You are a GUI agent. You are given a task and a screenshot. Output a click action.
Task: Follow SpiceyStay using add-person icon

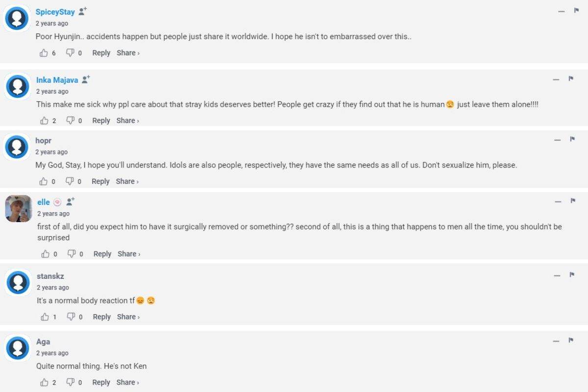click(x=83, y=11)
